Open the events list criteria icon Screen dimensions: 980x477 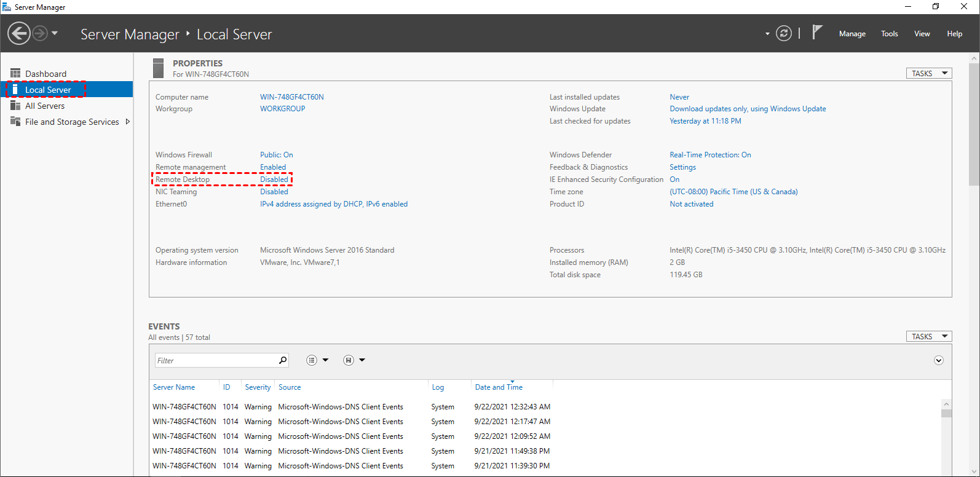[x=312, y=360]
